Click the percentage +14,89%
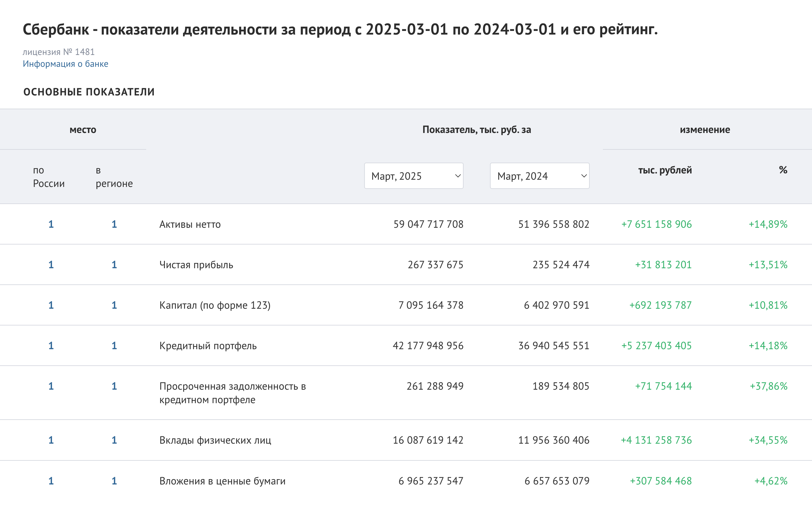Image resolution: width=812 pixels, height=520 pixels. [x=768, y=224]
